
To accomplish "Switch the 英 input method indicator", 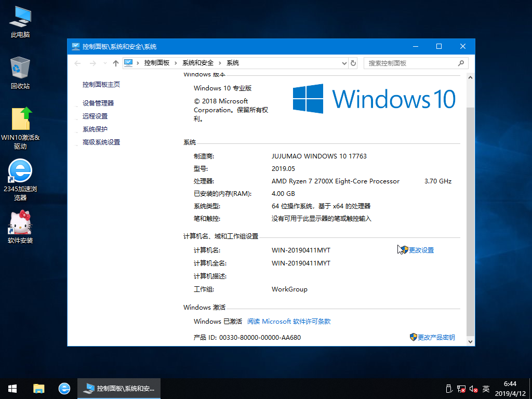I will point(486,389).
